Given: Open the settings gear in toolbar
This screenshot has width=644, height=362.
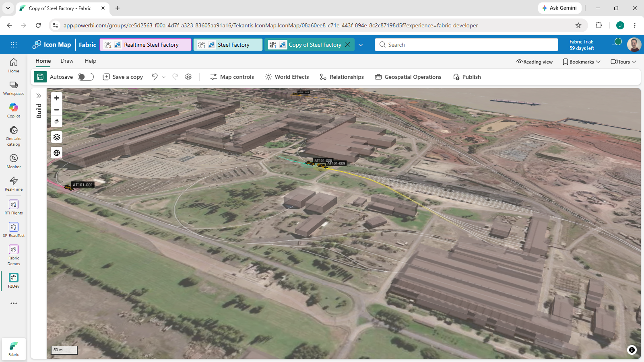Looking at the screenshot, I should pyautogui.click(x=188, y=77).
